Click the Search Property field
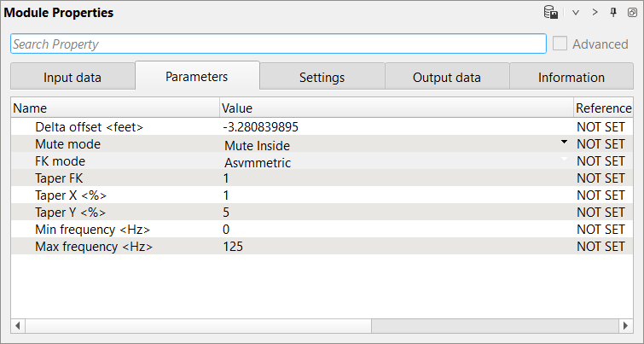The width and height of the screenshot is (644, 344). [x=278, y=44]
